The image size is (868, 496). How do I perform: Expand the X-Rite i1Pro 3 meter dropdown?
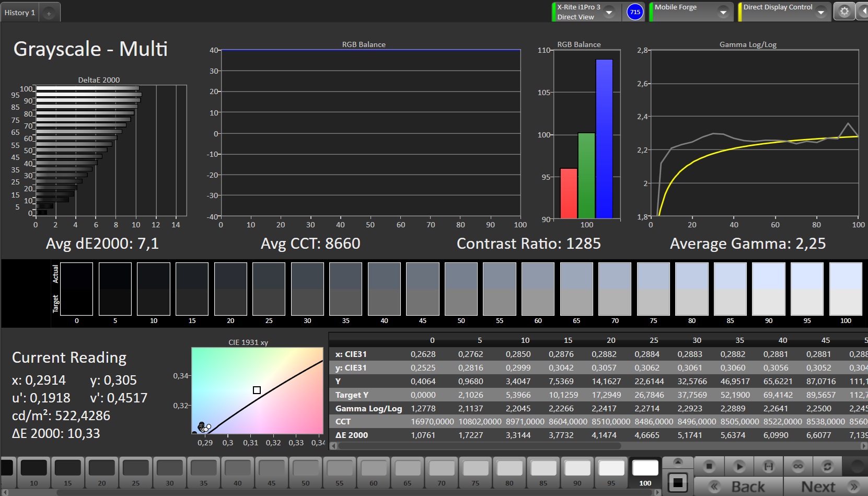point(609,12)
